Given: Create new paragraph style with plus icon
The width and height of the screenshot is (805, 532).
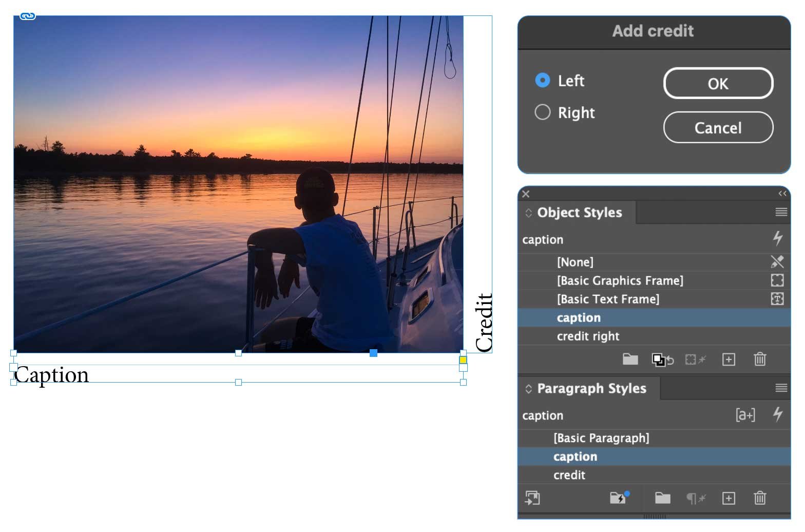Looking at the screenshot, I should tap(729, 498).
